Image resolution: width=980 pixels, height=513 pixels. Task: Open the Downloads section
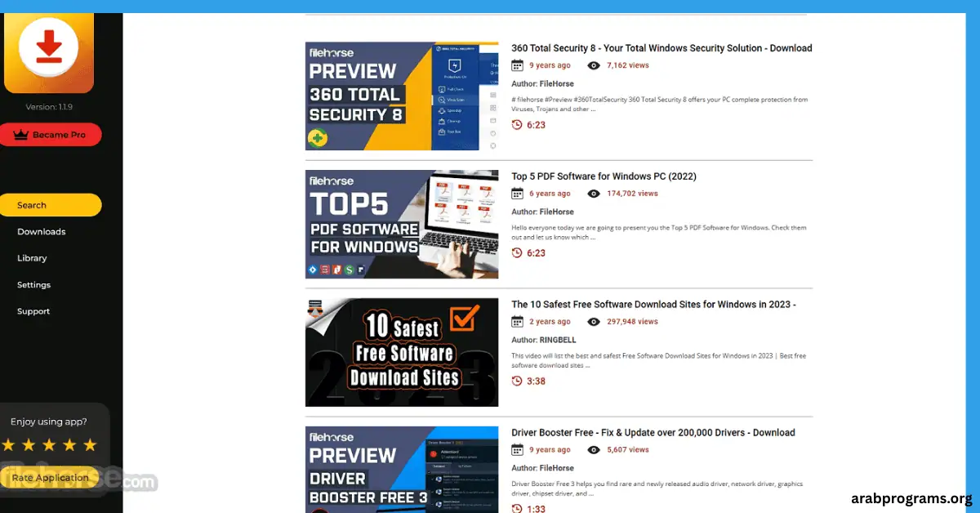[x=41, y=232]
